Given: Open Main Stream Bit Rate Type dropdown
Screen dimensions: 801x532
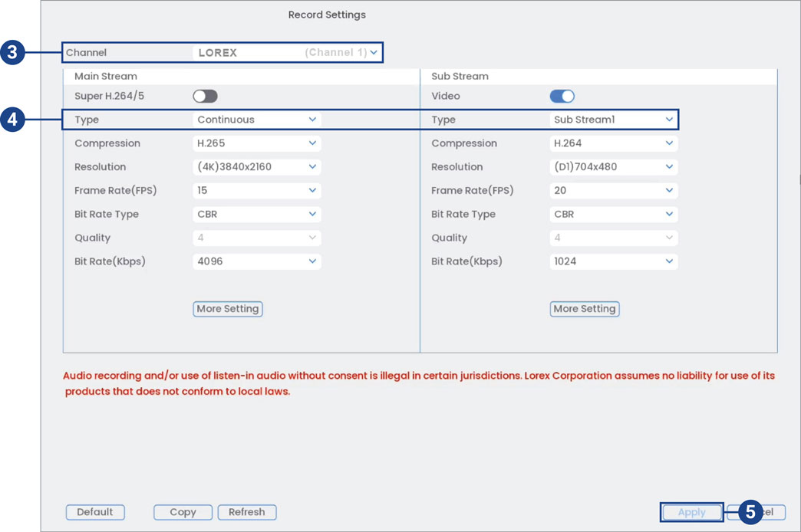Looking at the screenshot, I should pyautogui.click(x=256, y=214).
